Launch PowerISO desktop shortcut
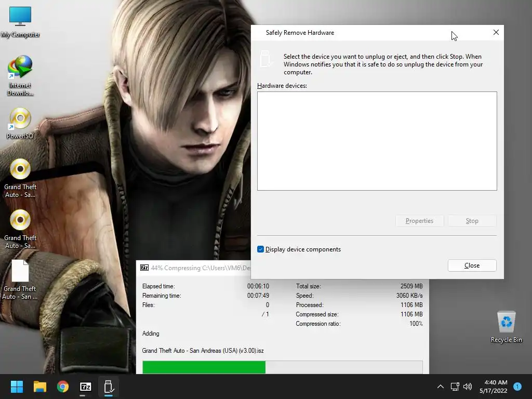Screen dimensions: 532x399 pyautogui.click(x=20, y=123)
